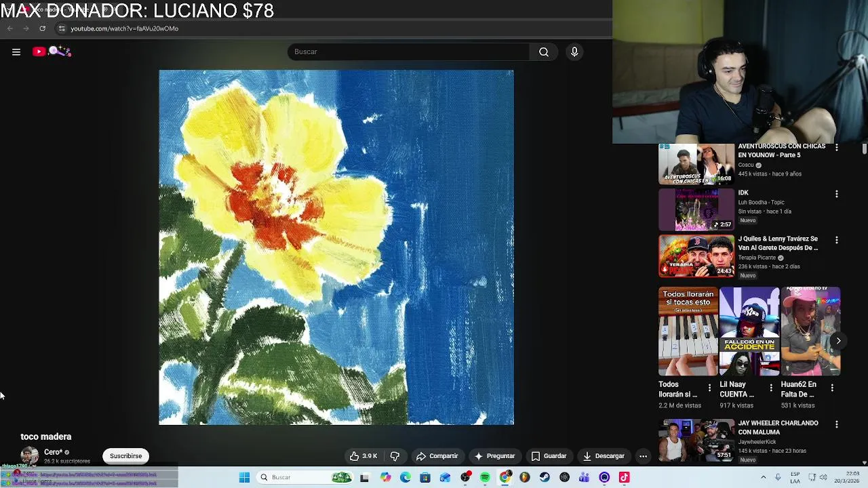Screen dimensions: 868x488
Task: Open Microsoft Edge from the taskbar
Action: tap(405, 478)
